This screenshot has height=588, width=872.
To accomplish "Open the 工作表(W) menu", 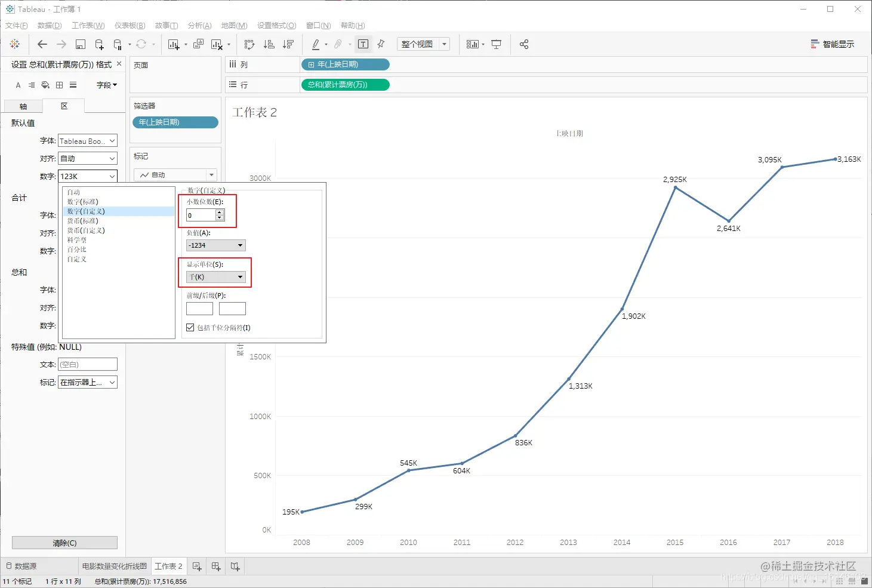I will click(x=88, y=26).
